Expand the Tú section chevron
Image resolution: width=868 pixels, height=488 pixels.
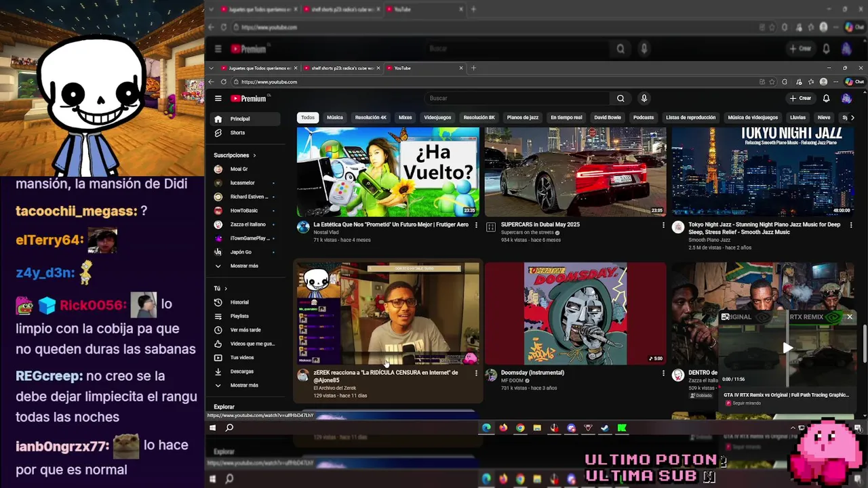(226, 288)
